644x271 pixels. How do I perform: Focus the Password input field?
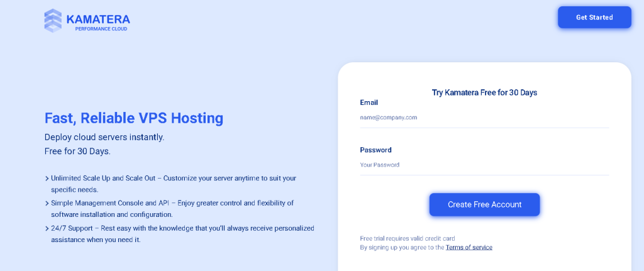point(484,165)
